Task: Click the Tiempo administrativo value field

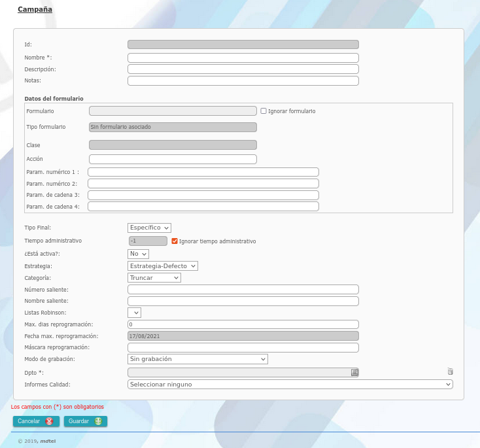Action: [148, 241]
